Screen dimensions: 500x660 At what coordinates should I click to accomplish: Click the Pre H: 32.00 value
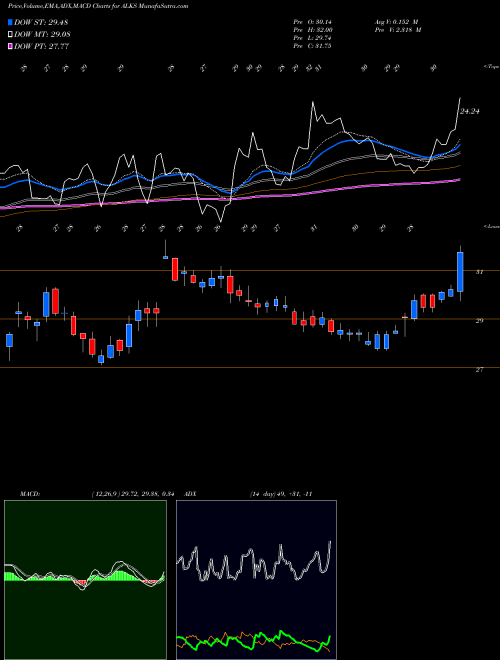(x=313, y=30)
